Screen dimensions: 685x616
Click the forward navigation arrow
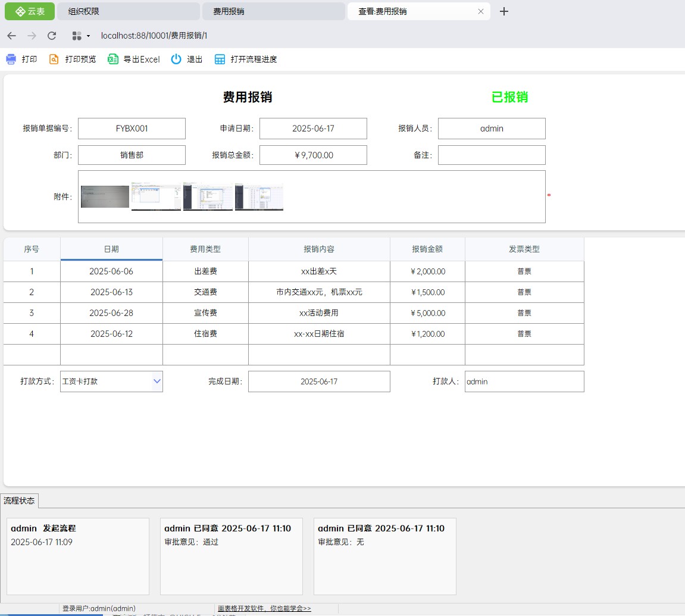(32, 36)
